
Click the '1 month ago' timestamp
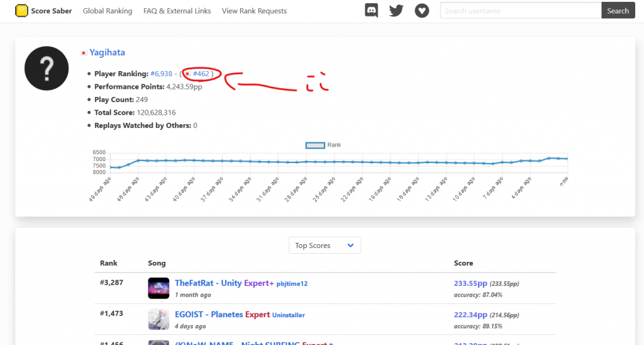(x=193, y=295)
